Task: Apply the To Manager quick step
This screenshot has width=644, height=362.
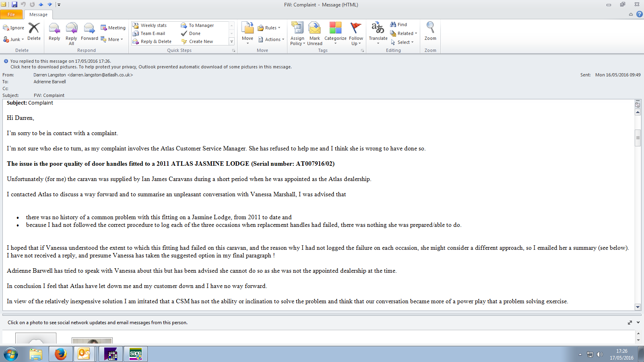Action: tap(198, 25)
